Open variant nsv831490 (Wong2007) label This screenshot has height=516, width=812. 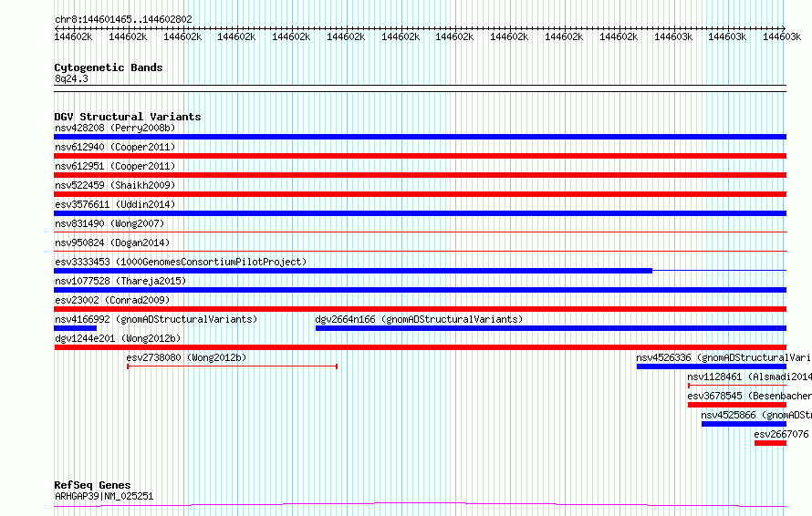coord(109,223)
